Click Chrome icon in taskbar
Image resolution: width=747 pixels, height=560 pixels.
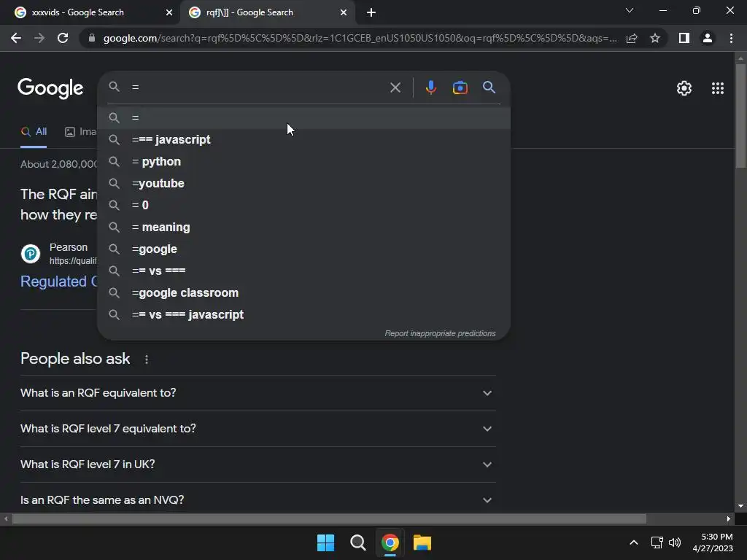point(390,542)
